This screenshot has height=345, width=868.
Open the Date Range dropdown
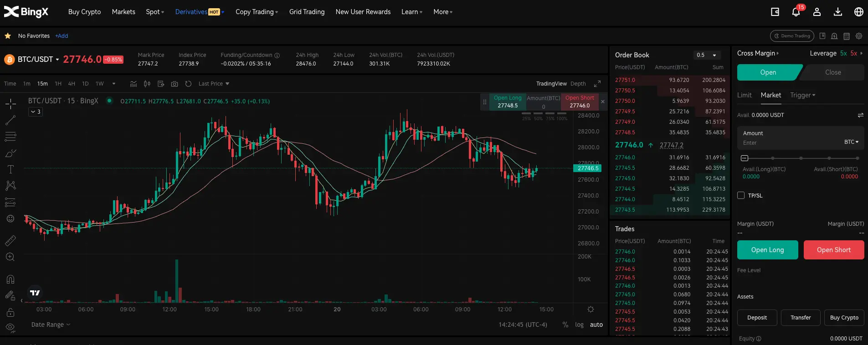pos(51,325)
